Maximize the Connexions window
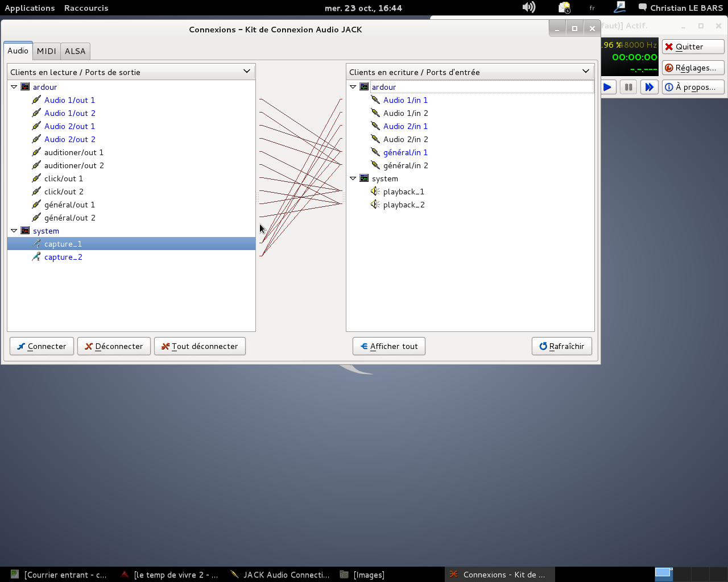Image resolution: width=728 pixels, height=582 pixels. pyautogui.click(x=574, y=28)
